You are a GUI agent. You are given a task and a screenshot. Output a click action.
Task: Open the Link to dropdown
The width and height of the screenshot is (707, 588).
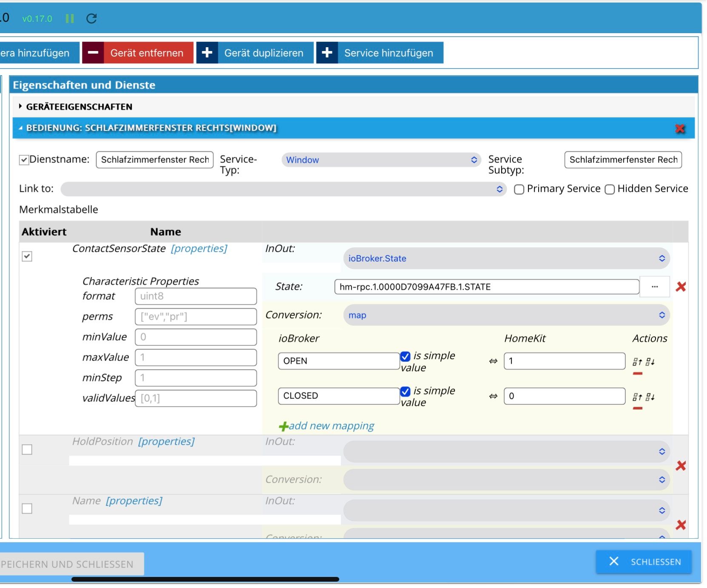284,189
